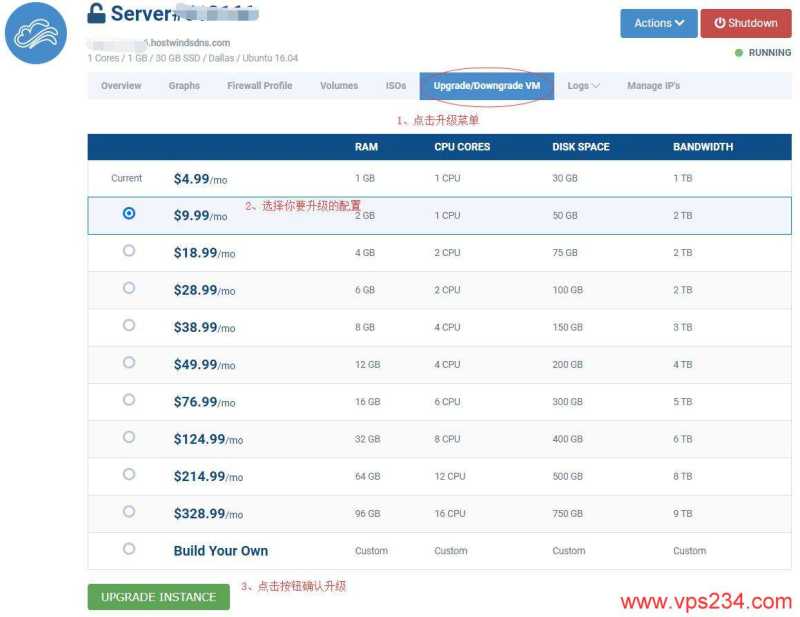Click the DISK SPACE column header

581,147
